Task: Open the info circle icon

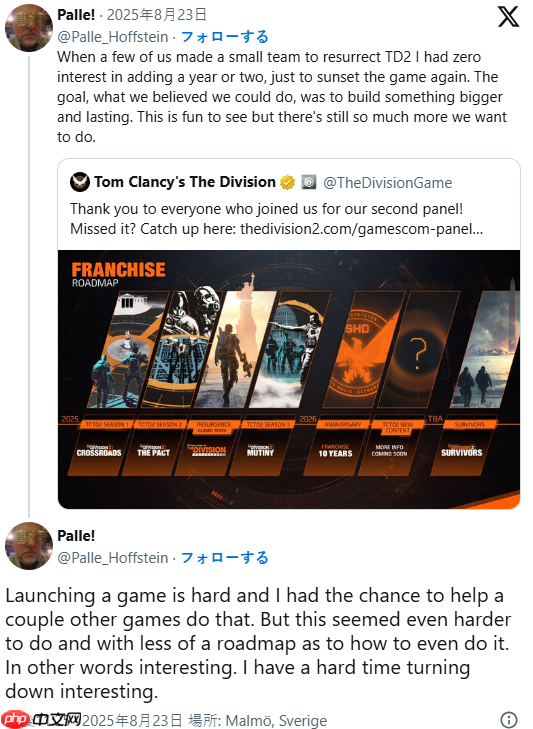Action: pyautogui.click(x=509, y=719)
